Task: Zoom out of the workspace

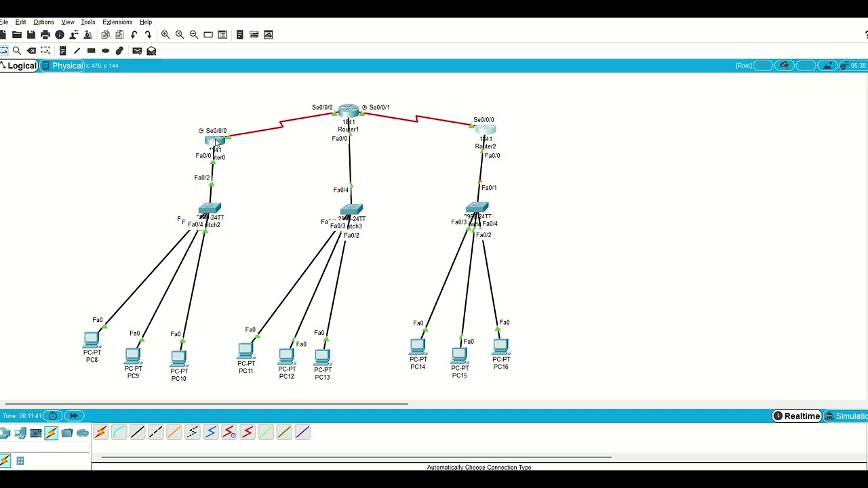Action: click(x=194, y=35)
